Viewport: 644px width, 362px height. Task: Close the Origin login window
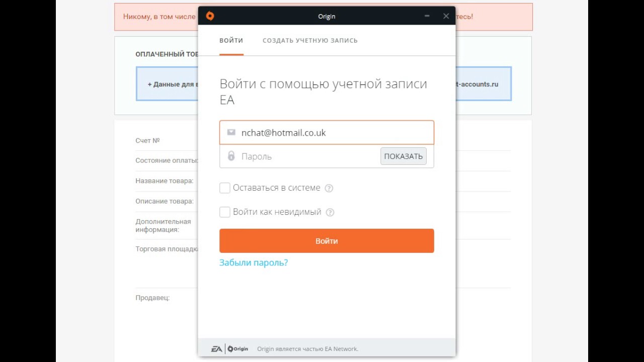coord(446,16)
